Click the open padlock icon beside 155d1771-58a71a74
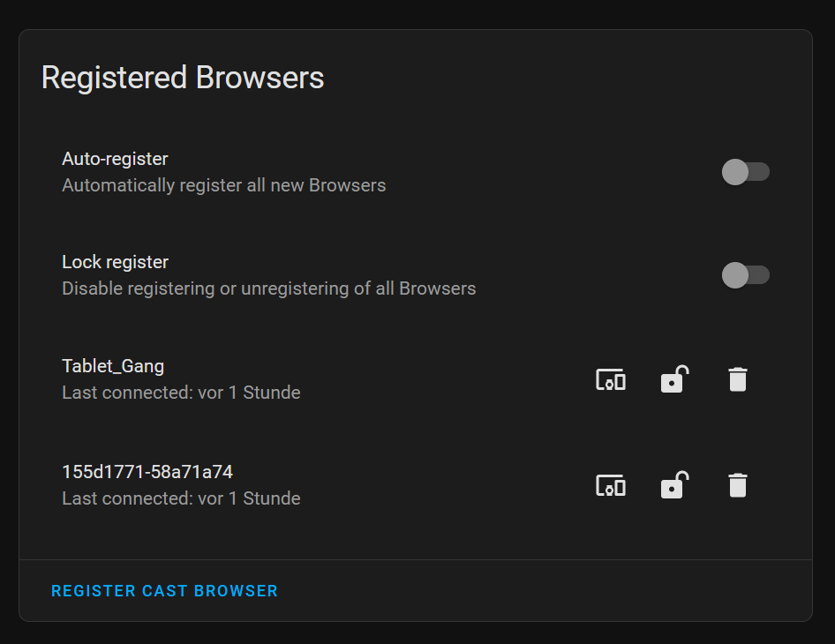 coord(674,484)
